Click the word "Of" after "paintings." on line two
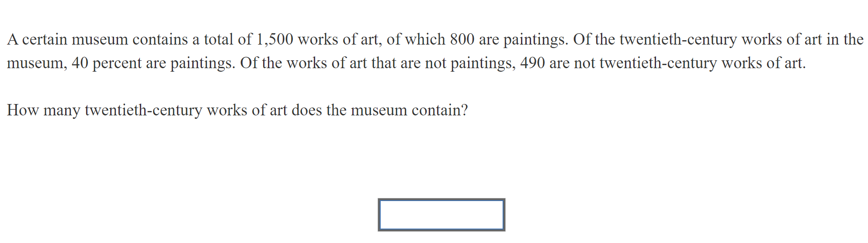Viewport: 868px width, 243px height. (249, 63)
